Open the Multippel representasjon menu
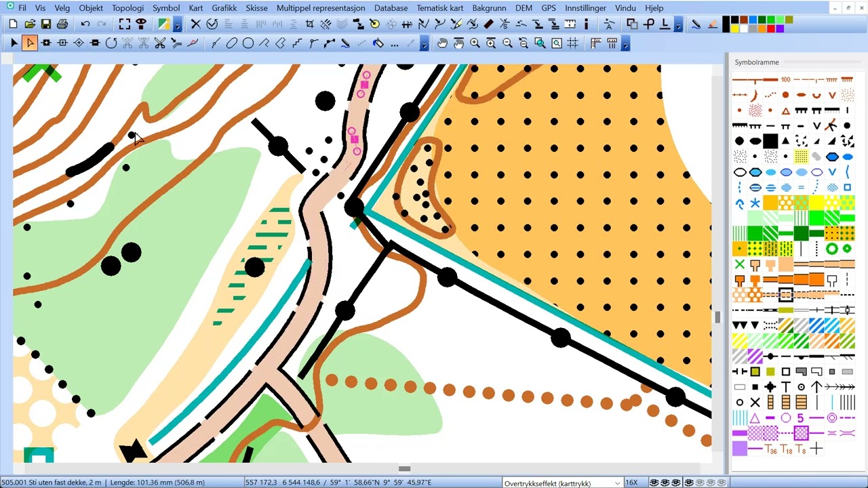The image size is (868, 488). (321, 8)
